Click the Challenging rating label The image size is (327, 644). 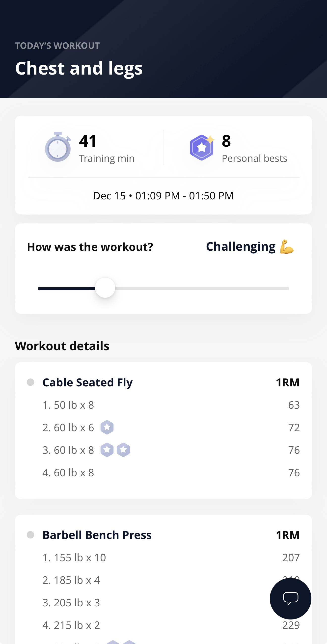point(241,247)
